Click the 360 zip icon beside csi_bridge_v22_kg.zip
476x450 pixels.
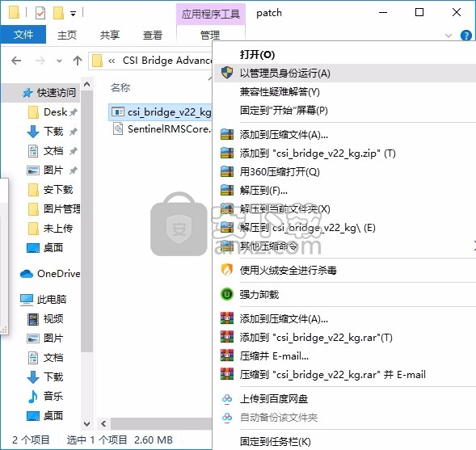[x=227, y=153]
